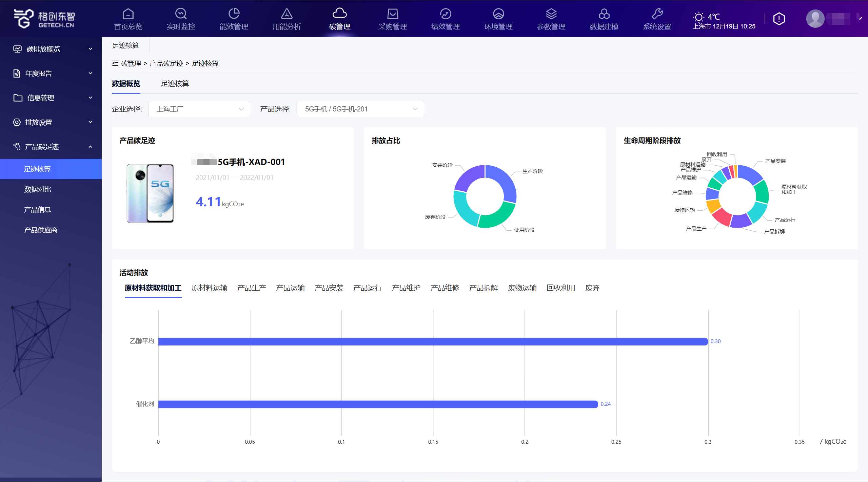The image size is (868, 482).
Task: Open 参数管理 layers icon
Action: [551, 14]
